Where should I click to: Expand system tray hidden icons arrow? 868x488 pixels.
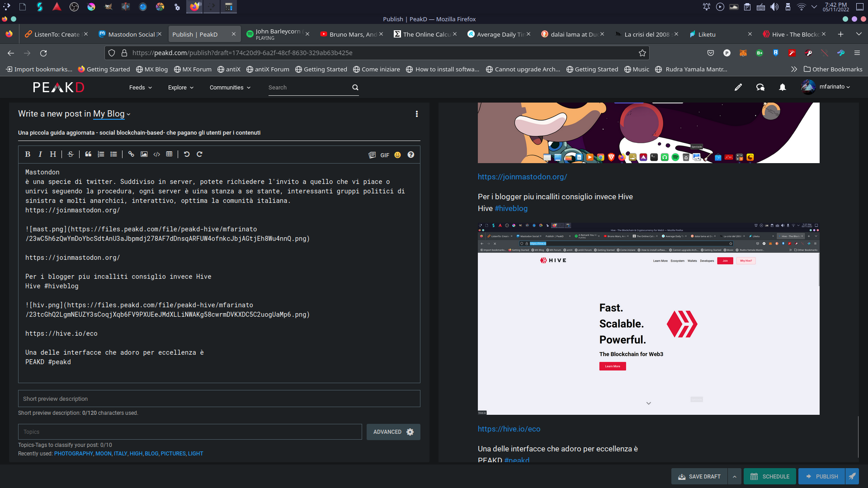point(814,7)
